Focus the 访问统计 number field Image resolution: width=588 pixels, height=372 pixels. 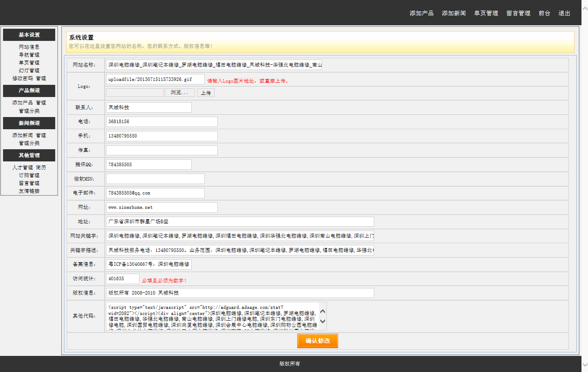(x=123, y=278)
